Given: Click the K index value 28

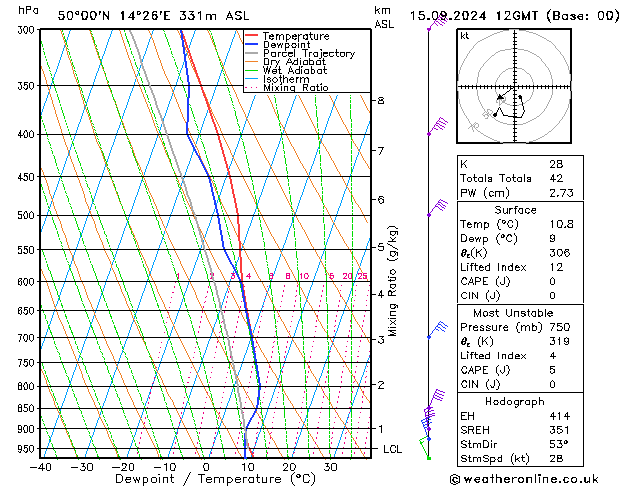Looking at the screenshot, I should tap(556, 164).
